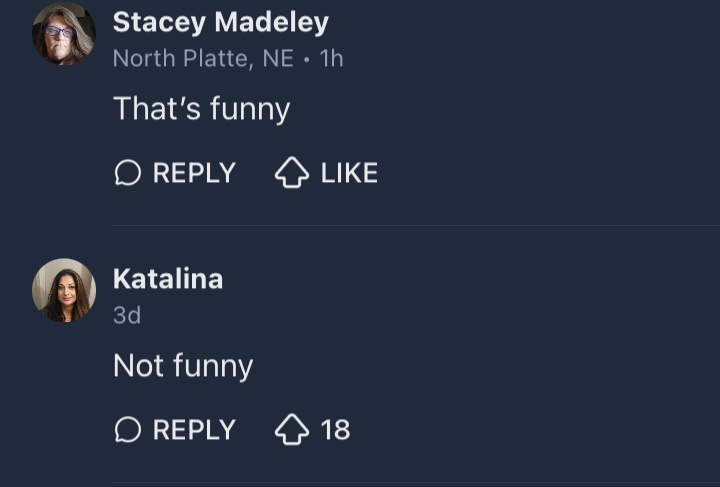Image resolution: width=720 pixels, height=487 pixels.
Task: Click the Katalina username
Action: pos(167,278)
